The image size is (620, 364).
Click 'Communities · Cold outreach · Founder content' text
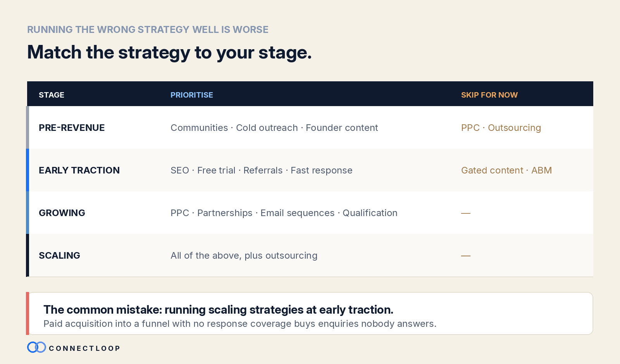click(x=274, y=128)
